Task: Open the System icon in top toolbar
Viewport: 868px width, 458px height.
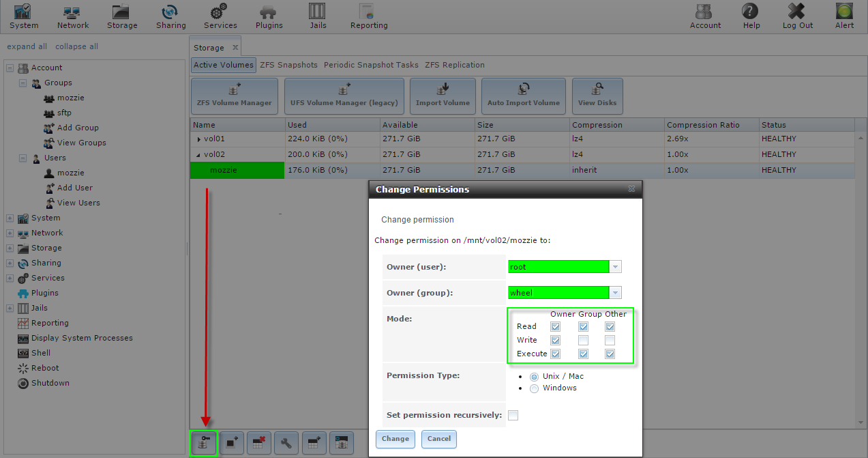Action: pyautogui.click(x=24, y=16)
